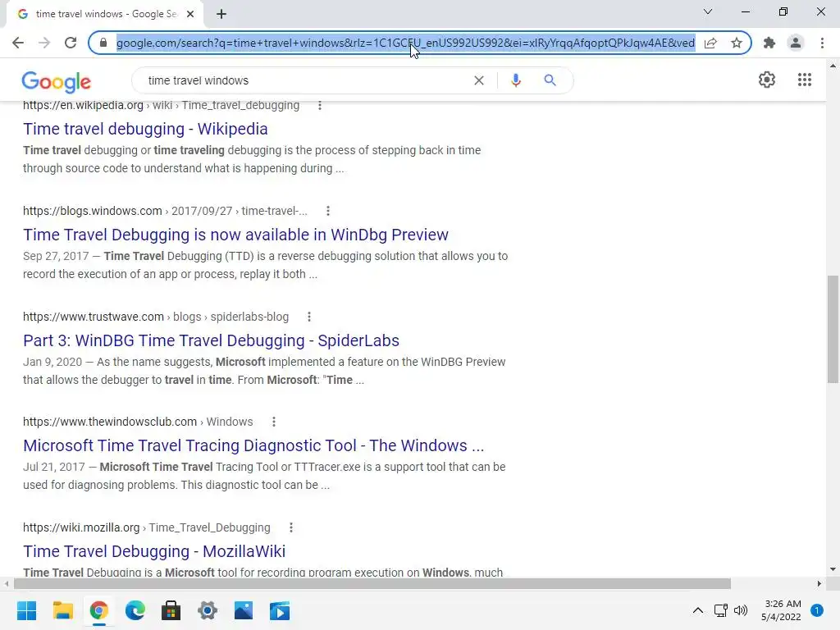Click the address bar URL

click(405, 43)
